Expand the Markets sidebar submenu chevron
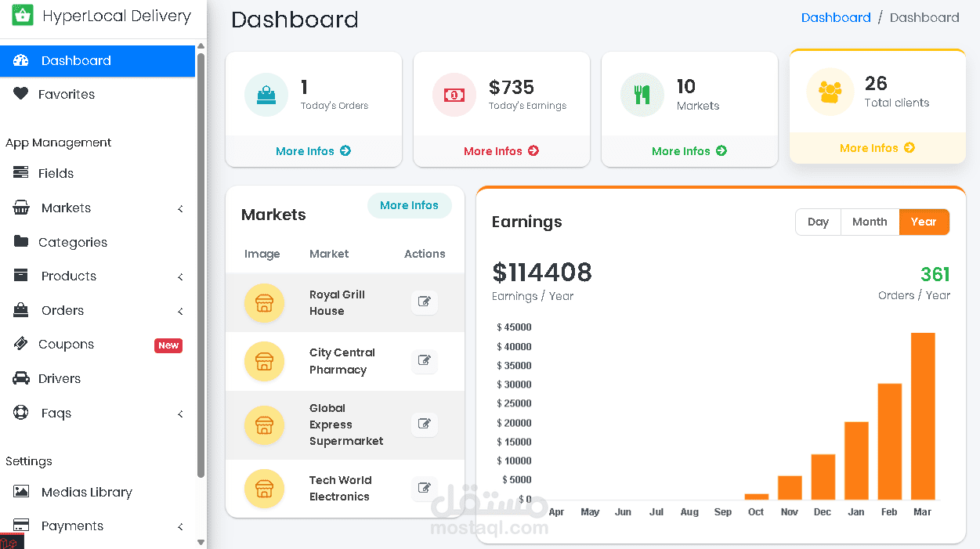Screen dimensions: 980x549 click(180, 208)
